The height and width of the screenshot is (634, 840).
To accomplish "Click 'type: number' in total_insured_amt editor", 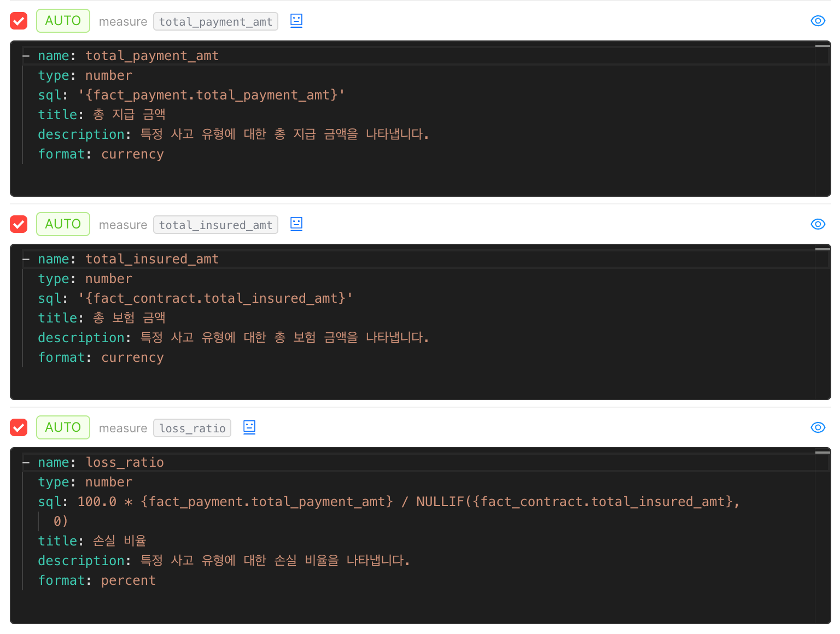I will click(x=85, y=279).
